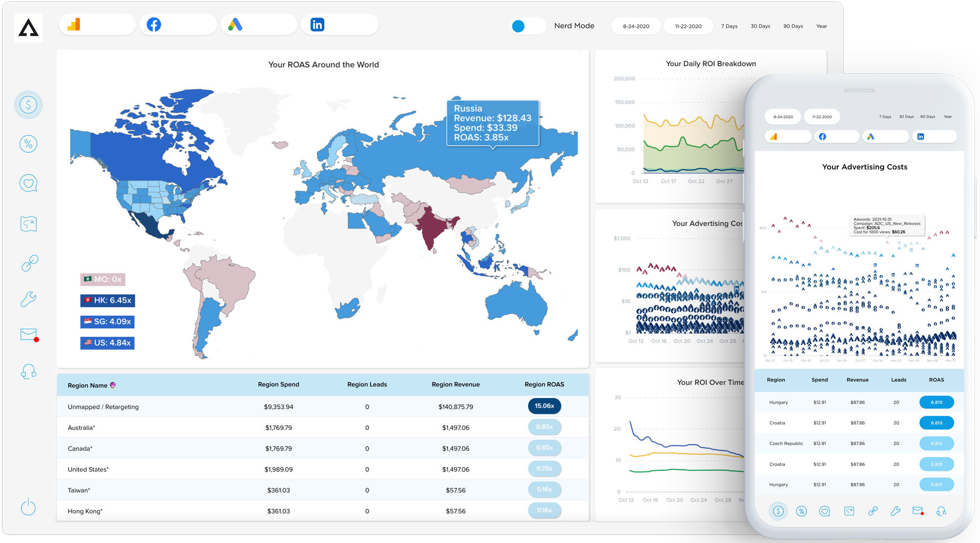Toggle Google Analytics data source pill

(97, 24)
